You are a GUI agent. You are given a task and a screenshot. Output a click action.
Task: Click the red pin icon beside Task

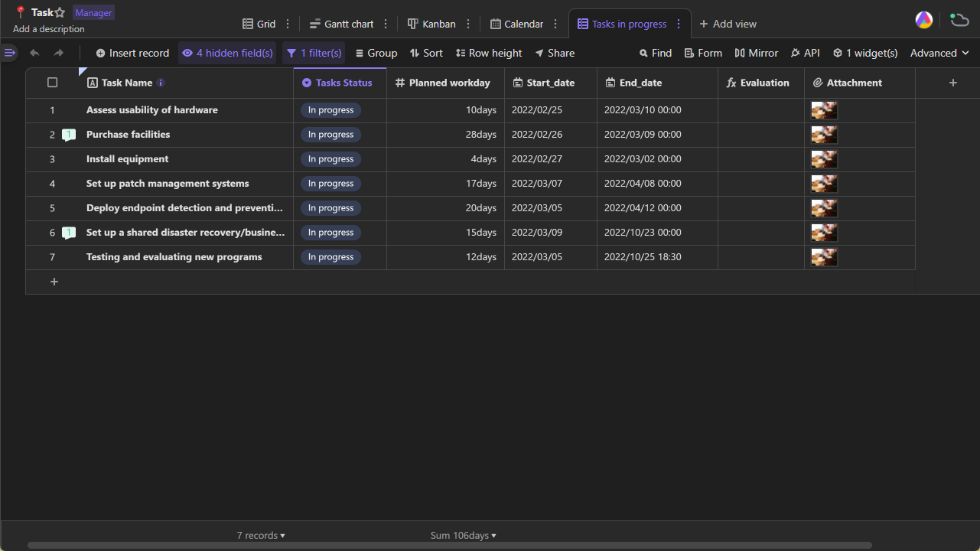21,12
